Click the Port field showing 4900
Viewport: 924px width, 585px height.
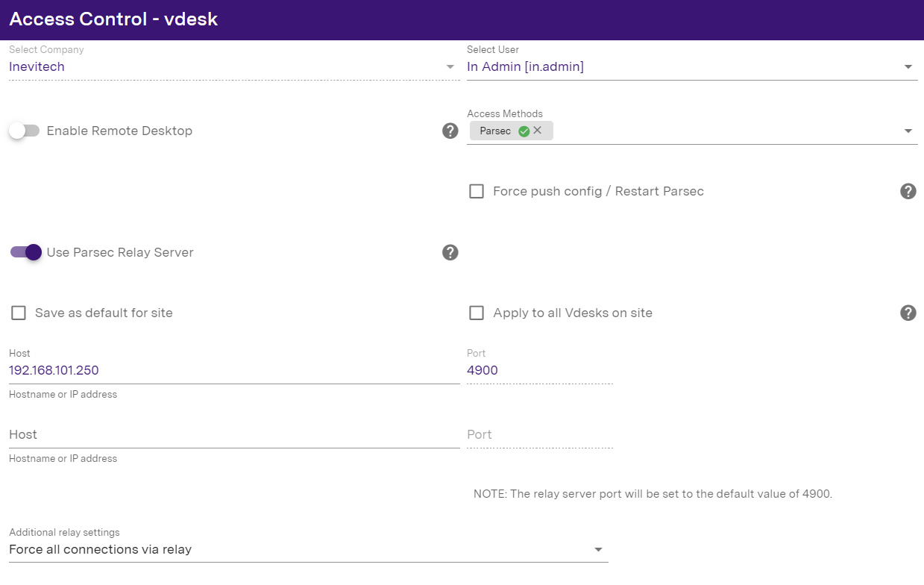538,370
